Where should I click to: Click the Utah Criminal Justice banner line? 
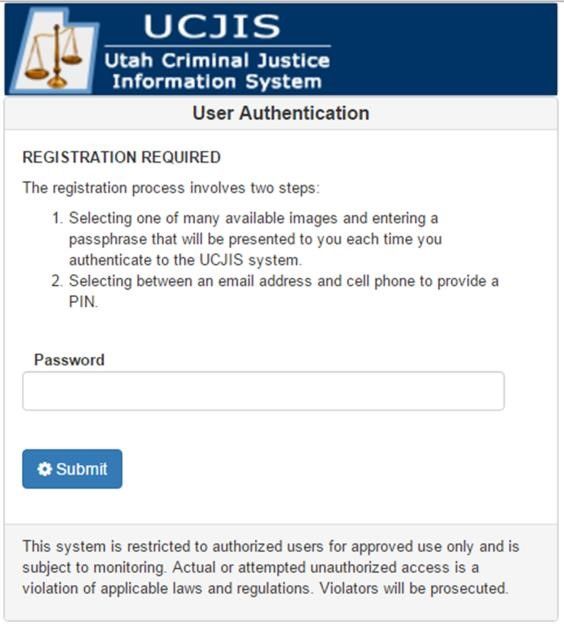tap(217, 61)
